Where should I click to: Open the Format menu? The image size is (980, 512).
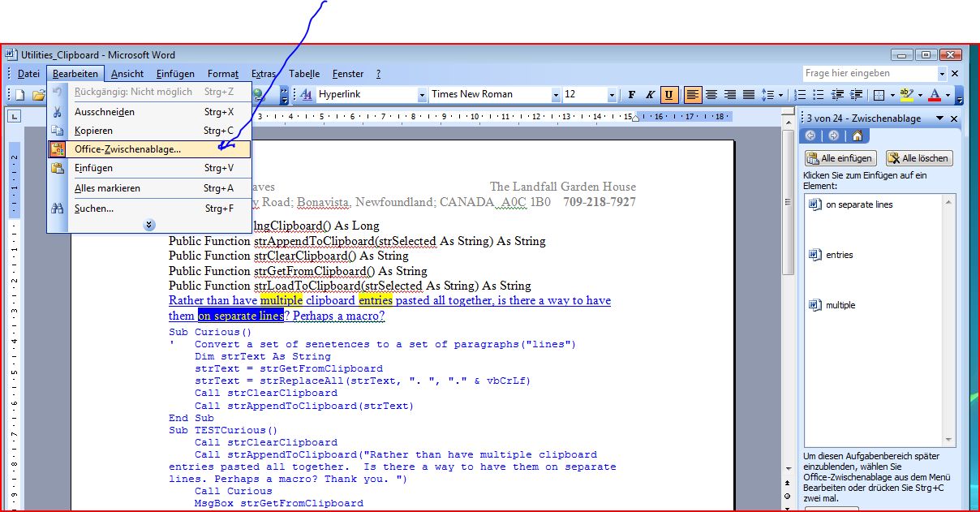[223, 74]
